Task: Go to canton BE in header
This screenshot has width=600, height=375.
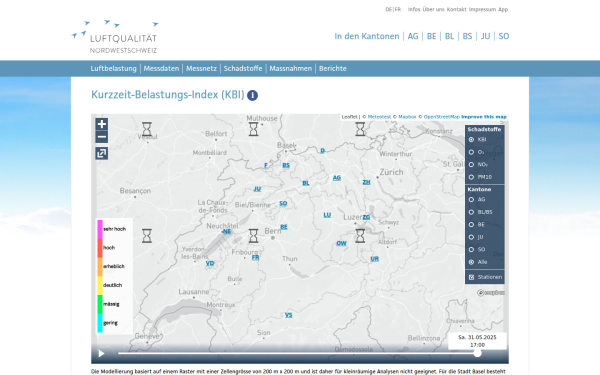Action: point(431,36)
